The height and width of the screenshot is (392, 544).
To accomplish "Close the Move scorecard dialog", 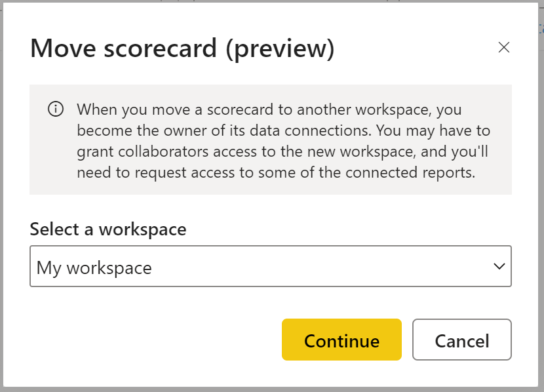I will [503, 47].
